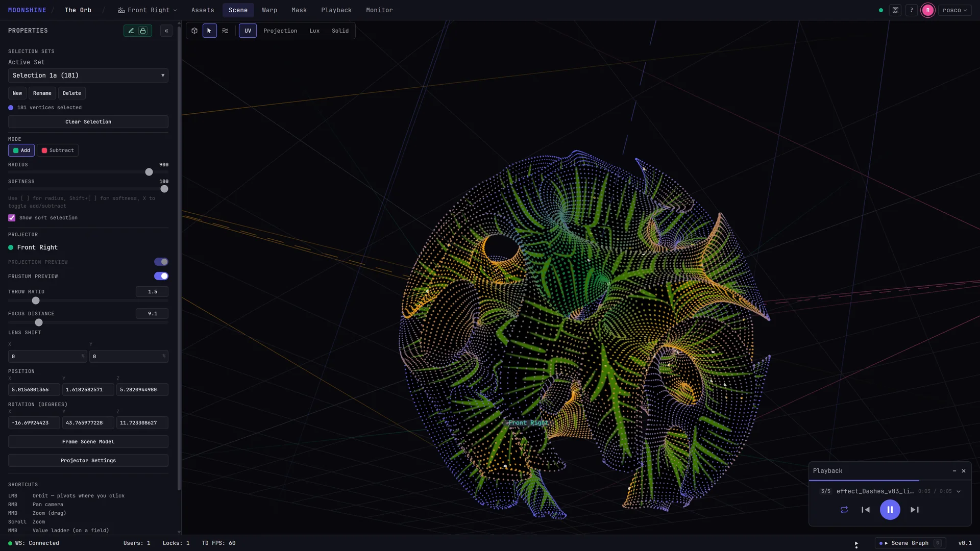
Task: Click the G shortcut badge on Scene Graph
Action: pos(938,543)
